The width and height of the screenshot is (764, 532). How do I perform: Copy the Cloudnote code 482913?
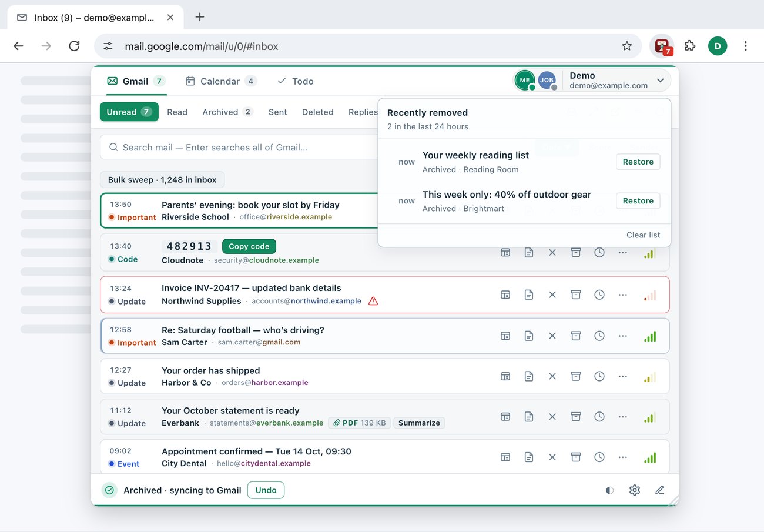[x=249, y=246]
